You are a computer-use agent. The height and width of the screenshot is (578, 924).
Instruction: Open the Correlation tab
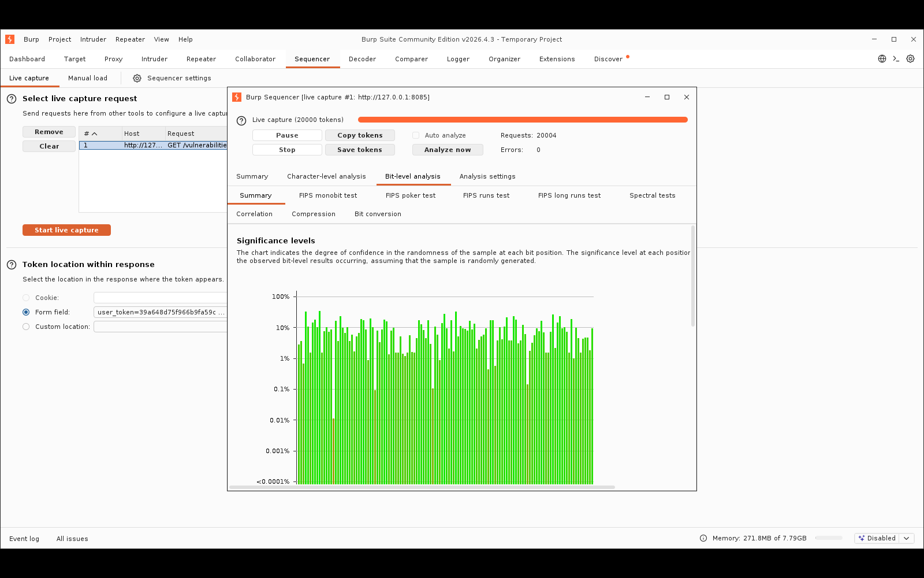pos(254,214)
